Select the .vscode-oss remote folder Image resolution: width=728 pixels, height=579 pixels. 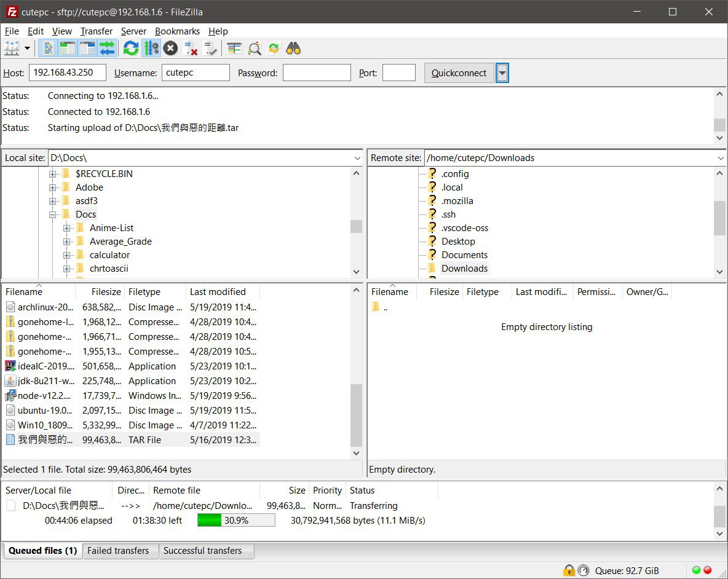pos(464,228)
